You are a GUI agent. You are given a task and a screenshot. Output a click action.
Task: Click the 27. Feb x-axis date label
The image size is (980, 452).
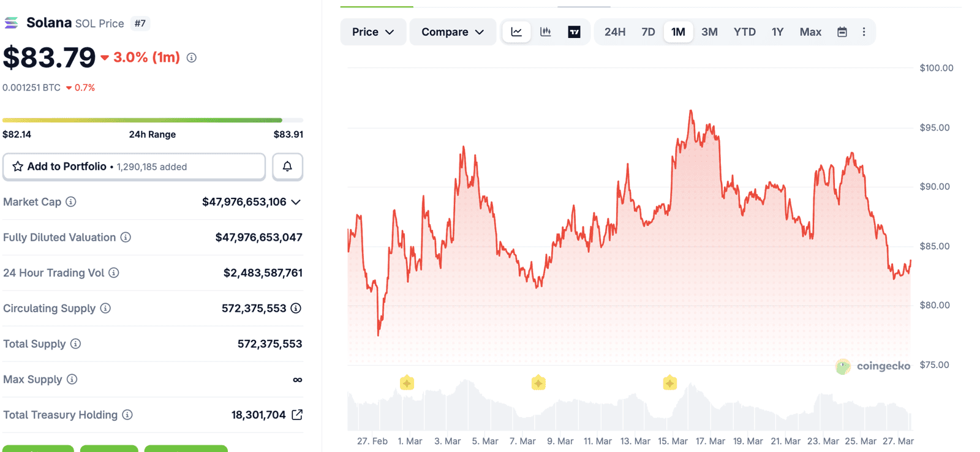click(x=372, y=441)
